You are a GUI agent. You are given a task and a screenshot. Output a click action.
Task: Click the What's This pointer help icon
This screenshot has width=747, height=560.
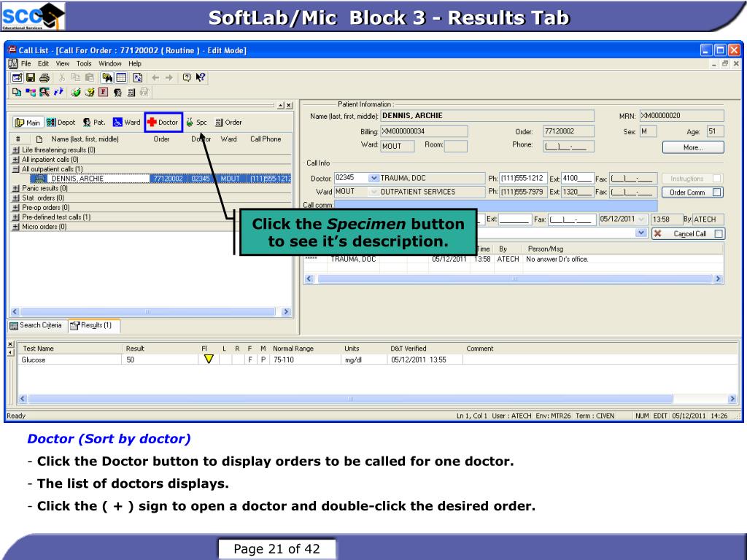click(x=201, y=77)
